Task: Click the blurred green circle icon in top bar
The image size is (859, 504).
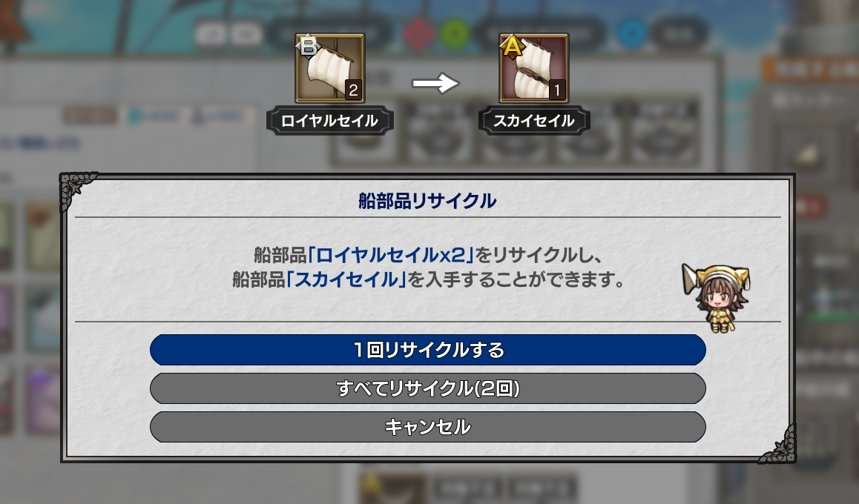Action: click(x=455, y=33)
